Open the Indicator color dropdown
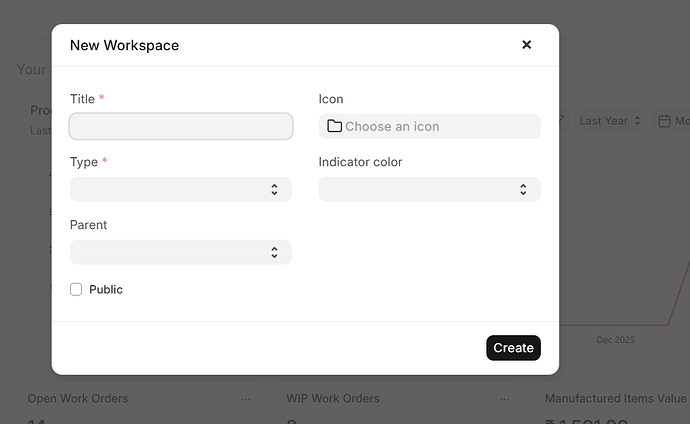Screen dimensions: 690x424 pos(429,189)
